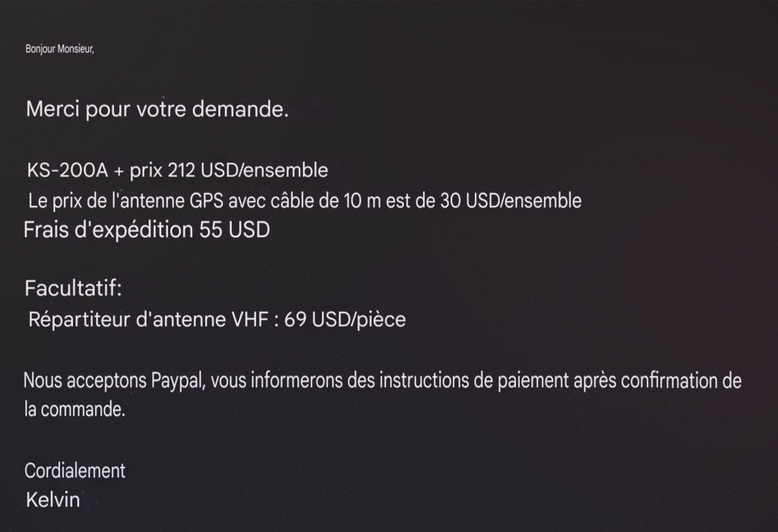Click the text 'la commande.'
Viewport: 778px width, 532px height.
(x=75, y=410)
